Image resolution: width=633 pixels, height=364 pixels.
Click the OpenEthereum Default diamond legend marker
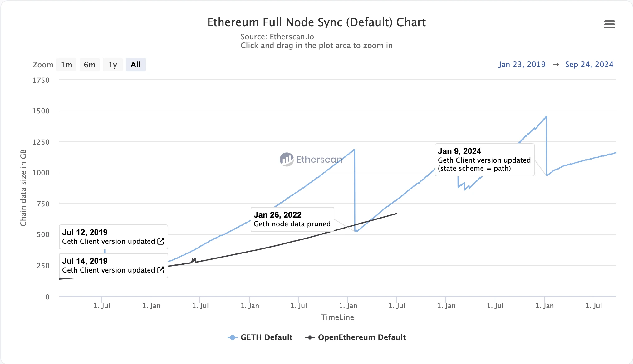[x=310, y=337]
